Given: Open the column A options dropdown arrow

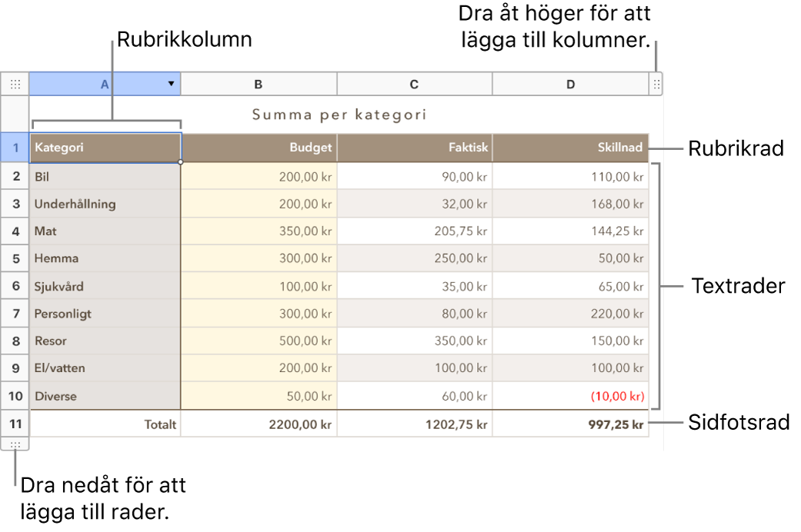Looking at the screenshot, I should tap(169, 83).
